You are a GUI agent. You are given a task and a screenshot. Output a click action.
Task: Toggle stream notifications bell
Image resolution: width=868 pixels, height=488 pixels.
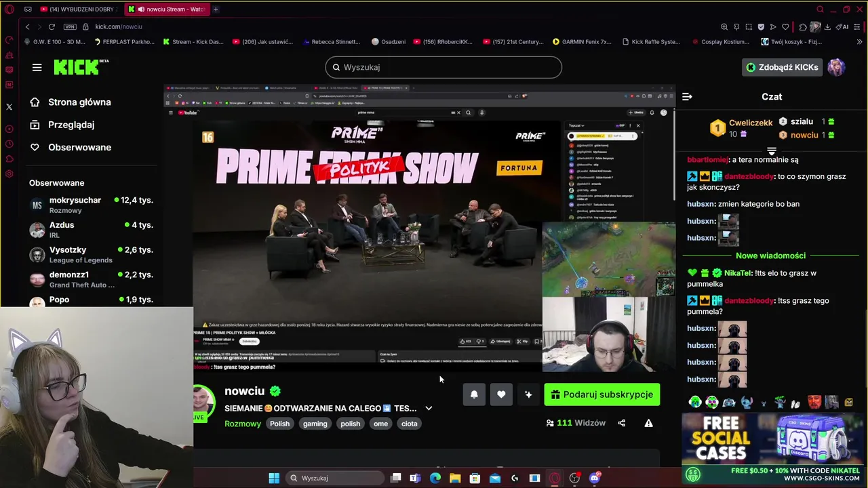(x=474, y=394)
